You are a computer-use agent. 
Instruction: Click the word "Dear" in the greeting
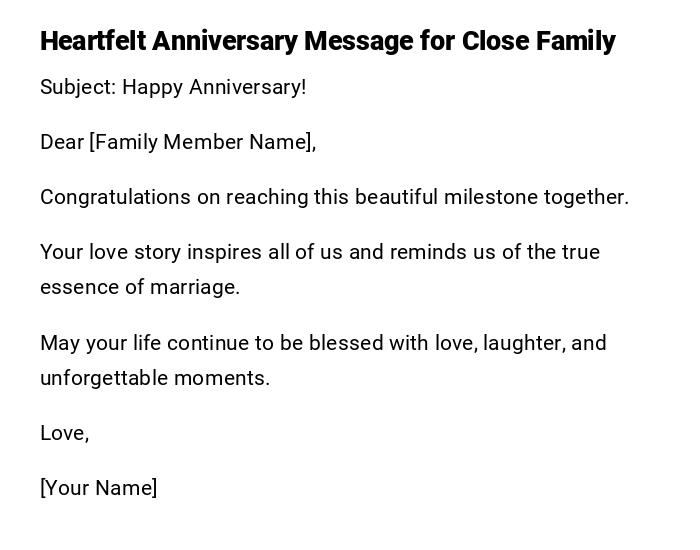61,142
